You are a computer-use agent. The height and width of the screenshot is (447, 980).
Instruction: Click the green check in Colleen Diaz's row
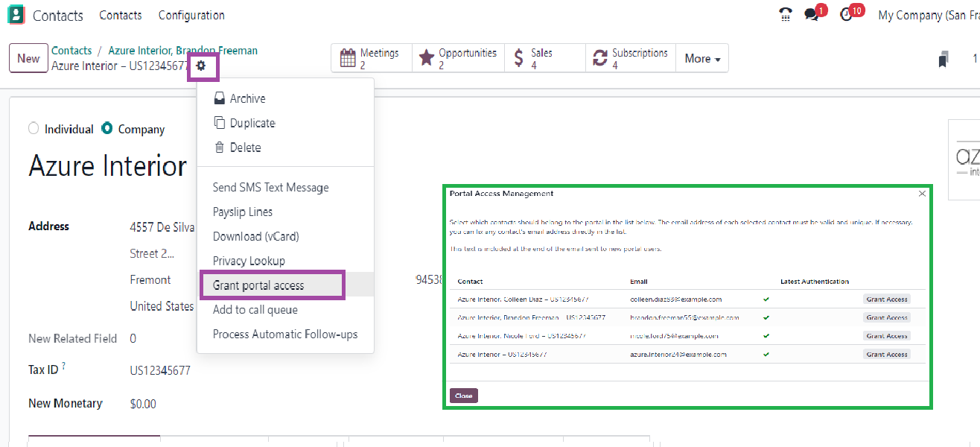click(x=766, y=299)
